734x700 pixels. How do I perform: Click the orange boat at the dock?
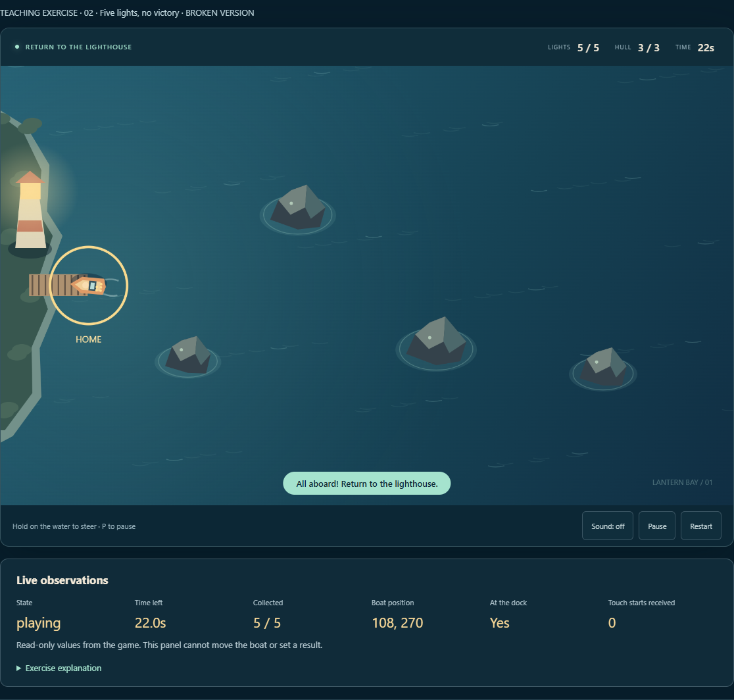tap(89, 285)
